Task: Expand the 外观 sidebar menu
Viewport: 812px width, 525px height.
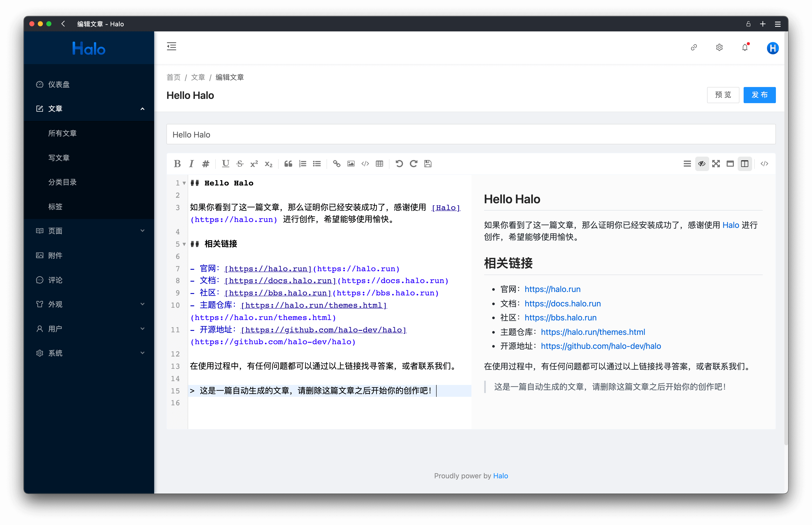Action: click(89, 304)
